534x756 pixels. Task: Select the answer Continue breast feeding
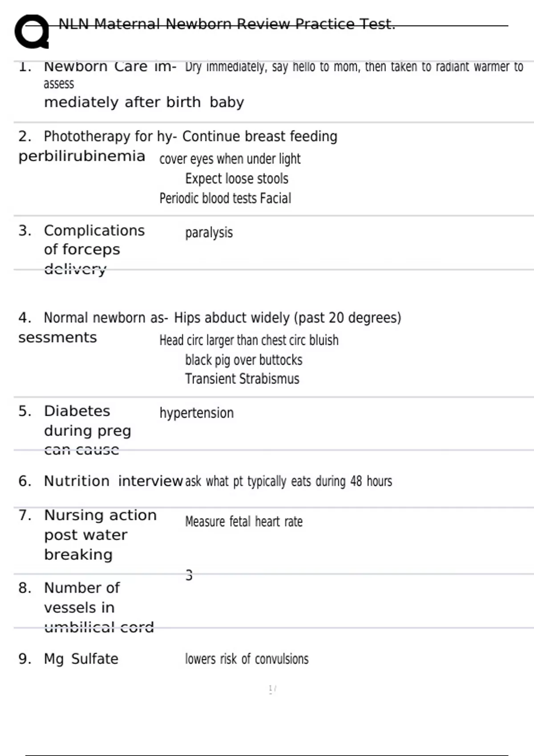[x=260, y=136]
